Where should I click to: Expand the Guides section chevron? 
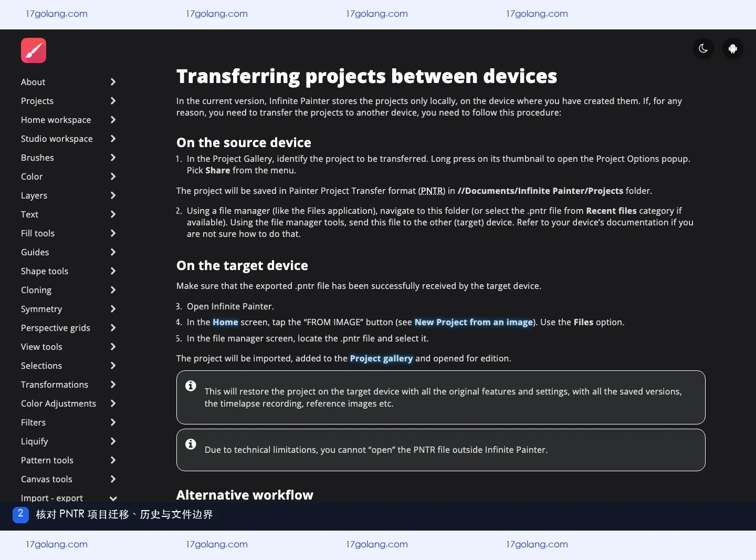113,252
